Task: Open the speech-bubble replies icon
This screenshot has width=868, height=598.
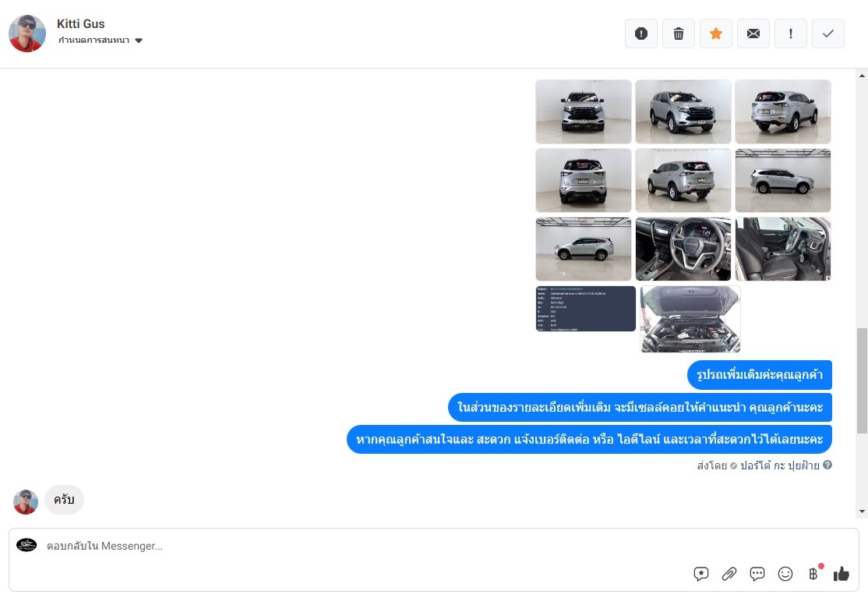Action: [757, 574]
